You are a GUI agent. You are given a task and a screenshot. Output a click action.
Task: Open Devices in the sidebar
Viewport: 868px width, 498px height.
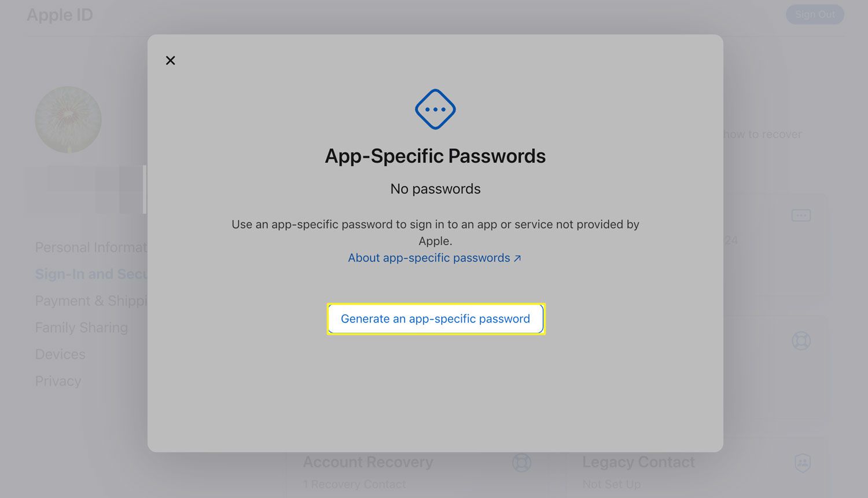point(60,354)
